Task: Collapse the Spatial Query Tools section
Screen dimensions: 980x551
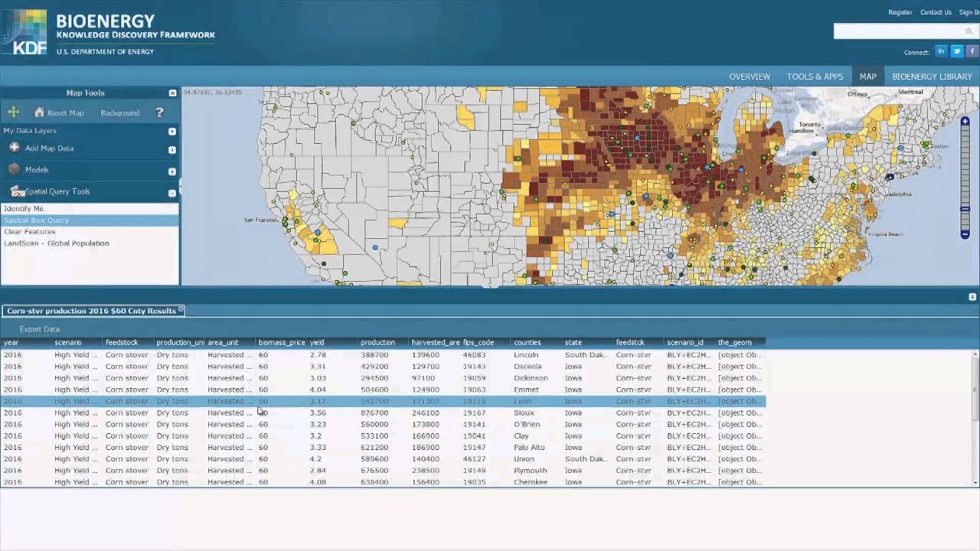Action: (x=172, y=193)
